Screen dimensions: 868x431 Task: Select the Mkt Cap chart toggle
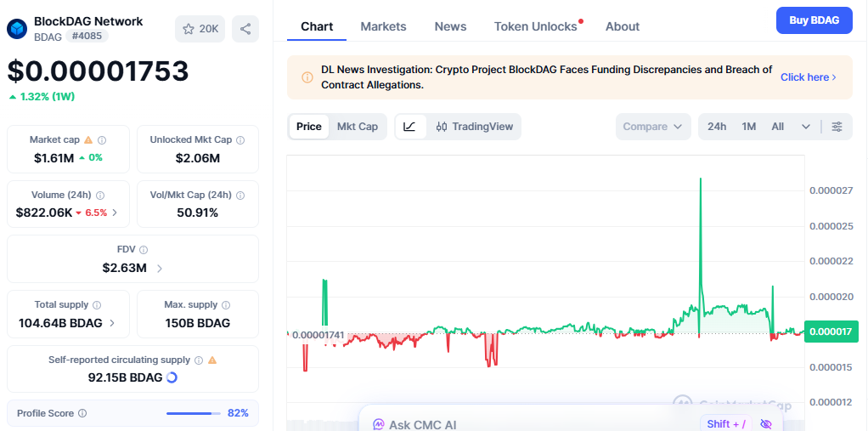click(x=358, y=127)
